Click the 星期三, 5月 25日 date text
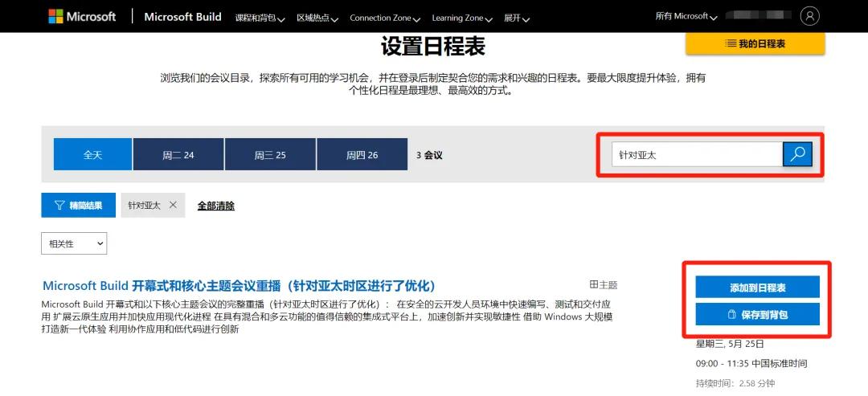Image resolution: width=868 pixels, height=396 pixels. pos(730,344)
